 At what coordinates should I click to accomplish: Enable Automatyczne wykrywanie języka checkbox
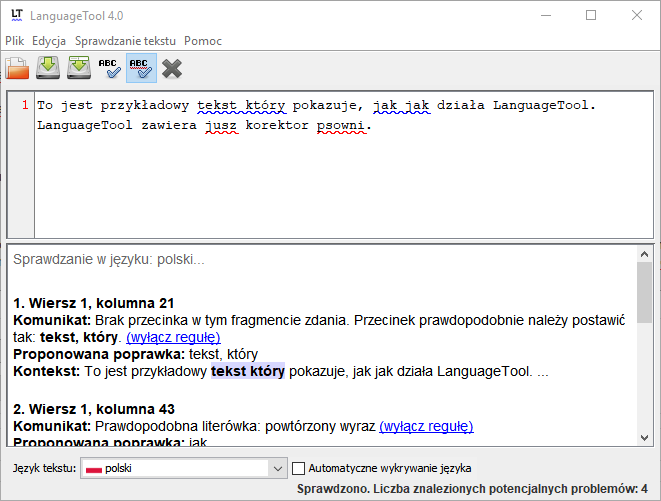298,468
